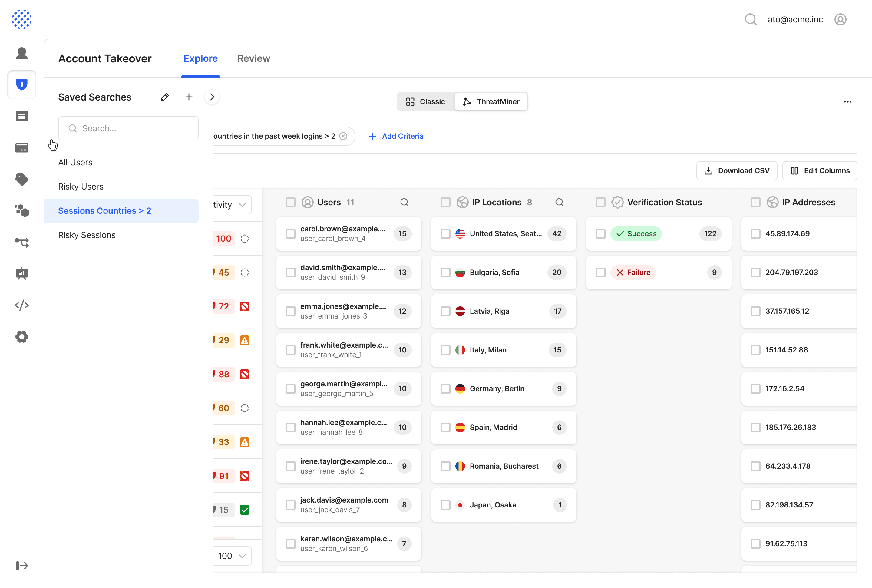Click the Download CSV button
The width and height of the screenshot is (872, 588).
tap(737, 171)
